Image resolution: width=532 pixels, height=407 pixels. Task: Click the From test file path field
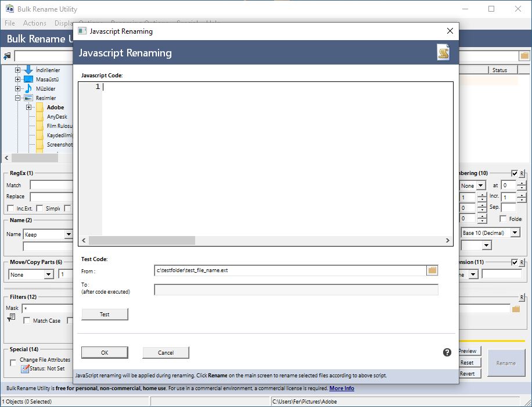tap(290, 270)
